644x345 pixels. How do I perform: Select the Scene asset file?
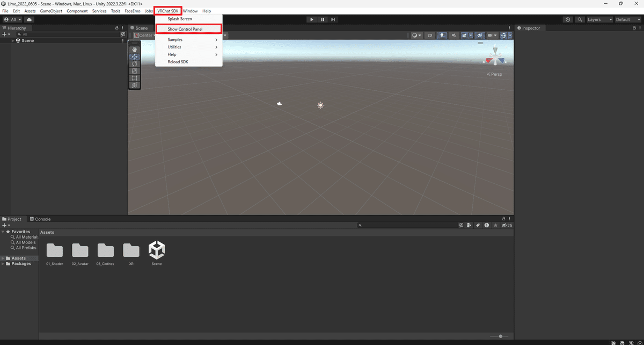[x=157, y=254]
